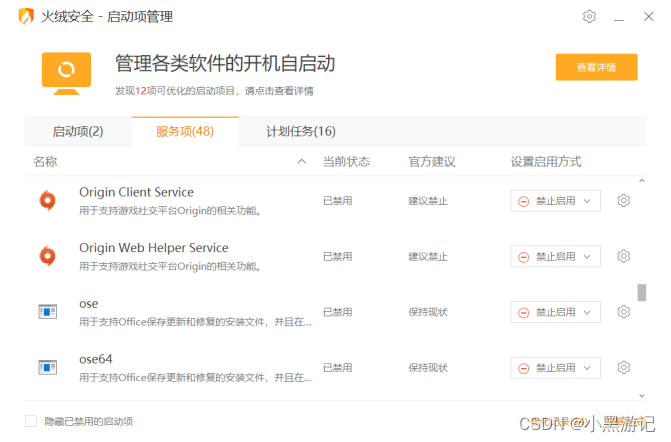The image size is (671, 442).
Task: Click the scrollbar up arrow
Action: (x=642, y=181)
